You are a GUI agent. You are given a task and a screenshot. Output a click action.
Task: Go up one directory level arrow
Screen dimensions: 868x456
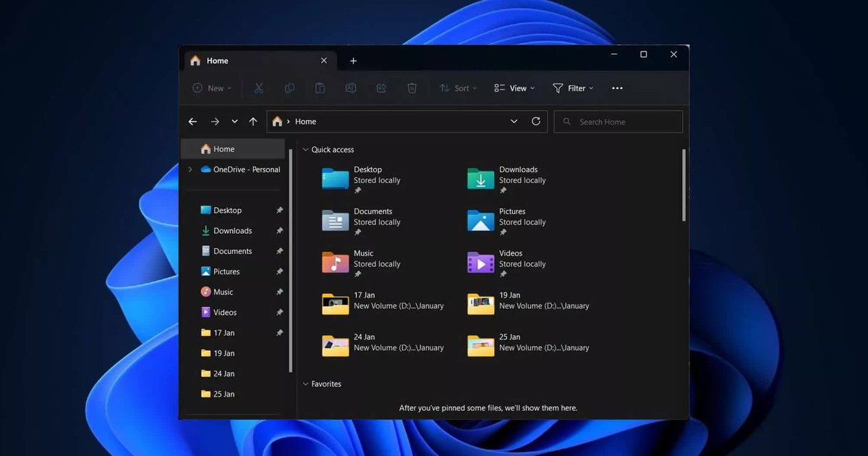(252, 122)
